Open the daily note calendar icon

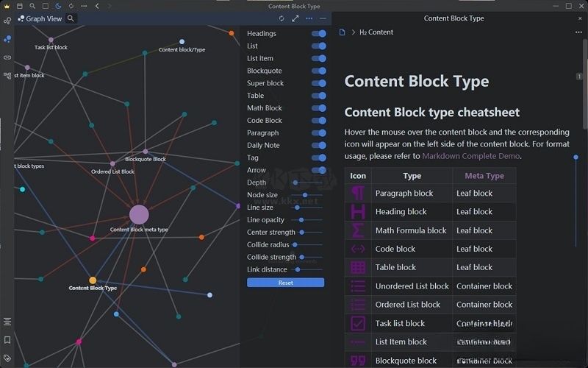point(20,6)
